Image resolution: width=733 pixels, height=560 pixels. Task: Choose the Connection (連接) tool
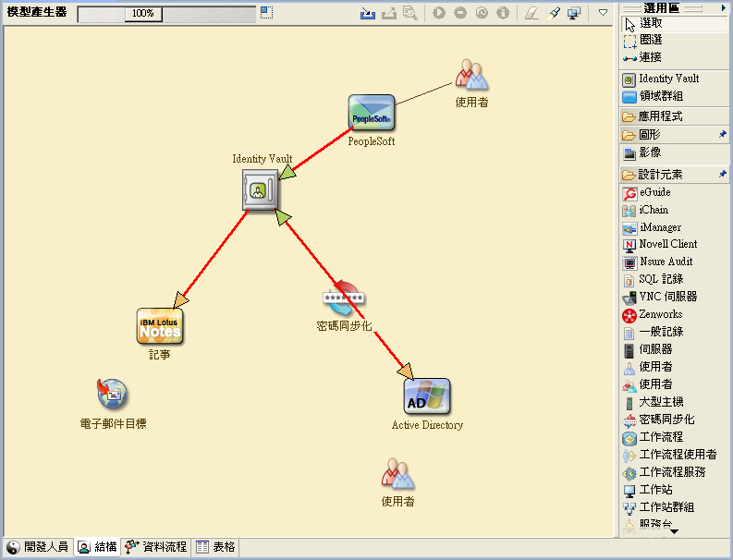(x=676, y=57)
